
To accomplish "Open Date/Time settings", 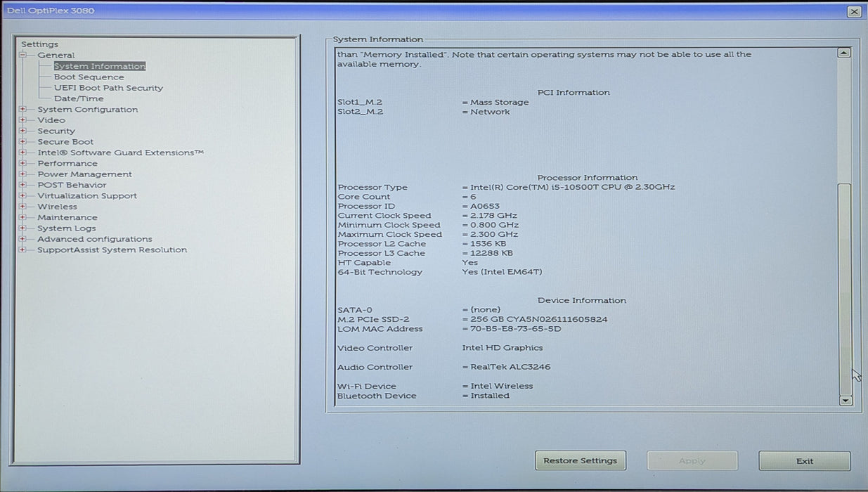I will 79,99.
